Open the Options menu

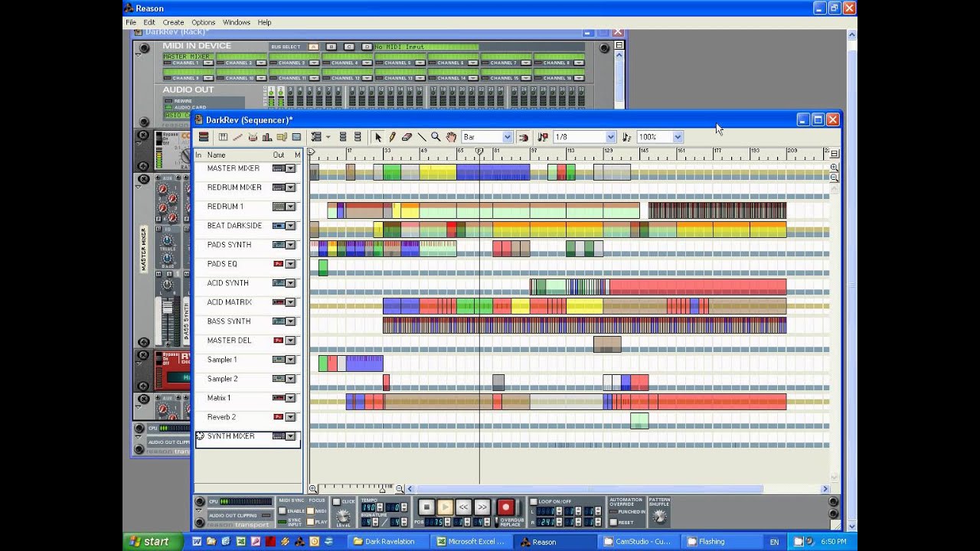coord(203,22)
